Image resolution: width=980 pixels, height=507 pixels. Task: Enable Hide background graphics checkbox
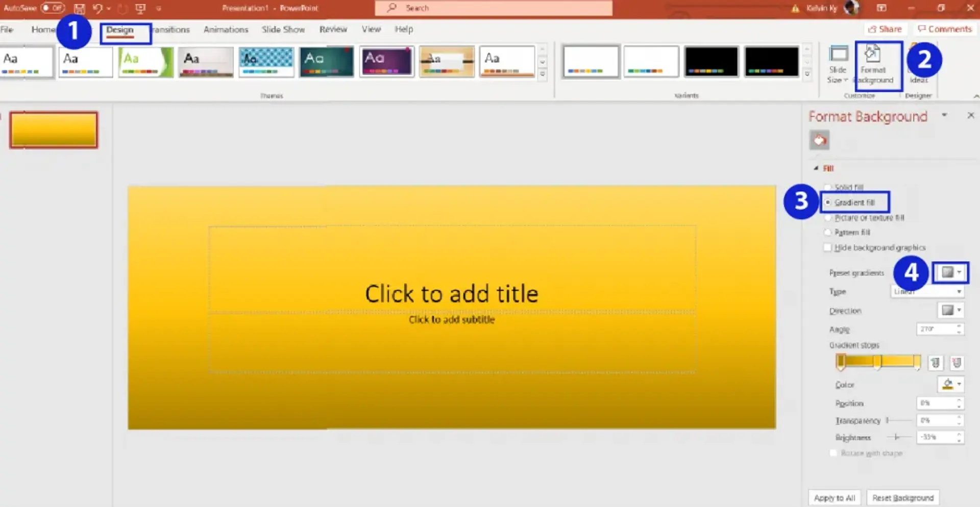[827, 247]
